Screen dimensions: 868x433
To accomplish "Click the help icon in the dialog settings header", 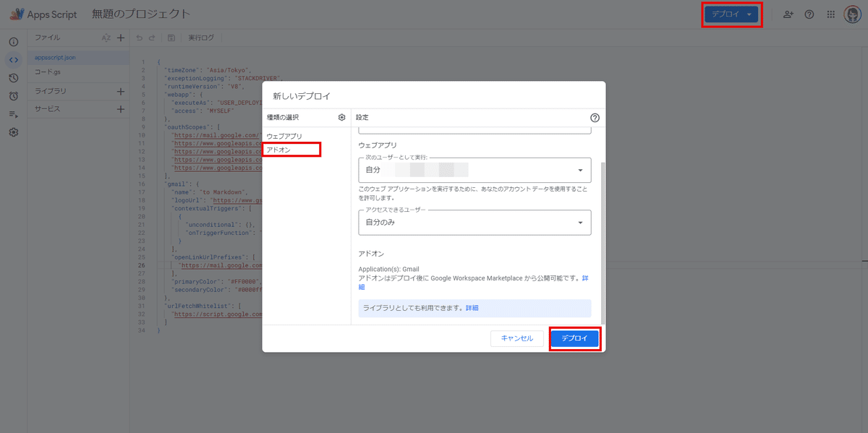I will pos(595,117).
